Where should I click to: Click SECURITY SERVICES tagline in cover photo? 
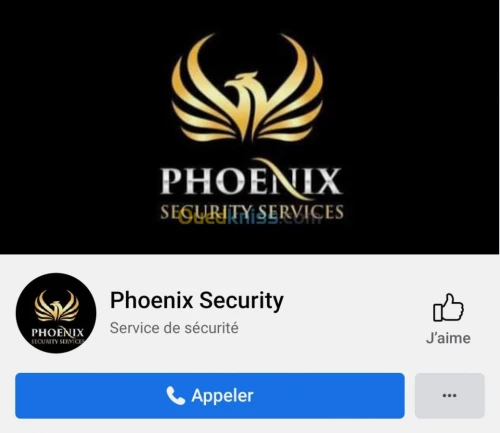click(252, 212)
